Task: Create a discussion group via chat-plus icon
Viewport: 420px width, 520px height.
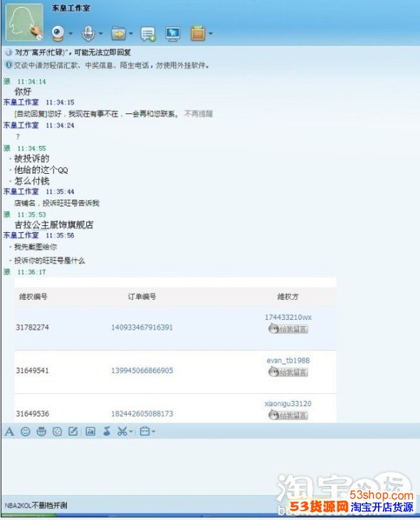Action: click(x=148, y=33)
